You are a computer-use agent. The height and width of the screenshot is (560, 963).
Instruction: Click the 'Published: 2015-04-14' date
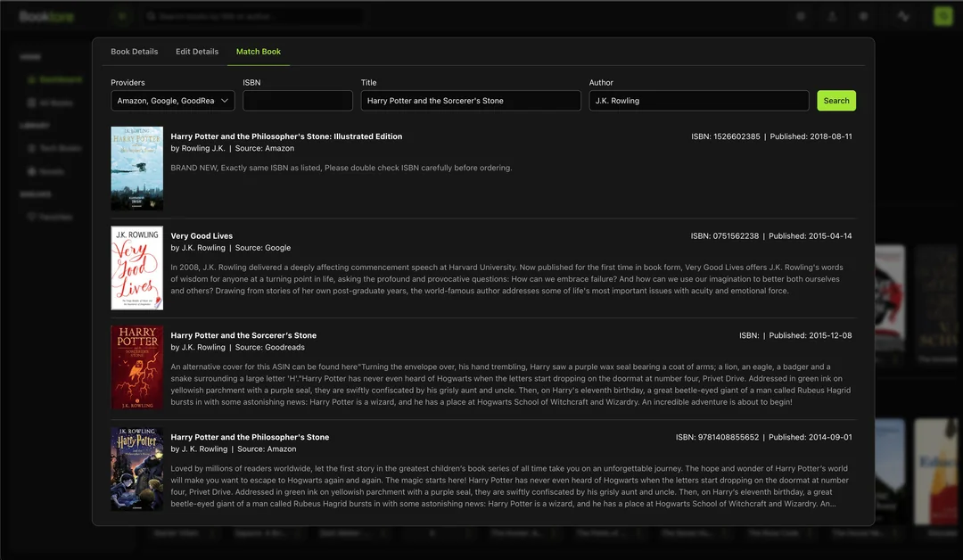pyautogui.click(x=810, y=235)
